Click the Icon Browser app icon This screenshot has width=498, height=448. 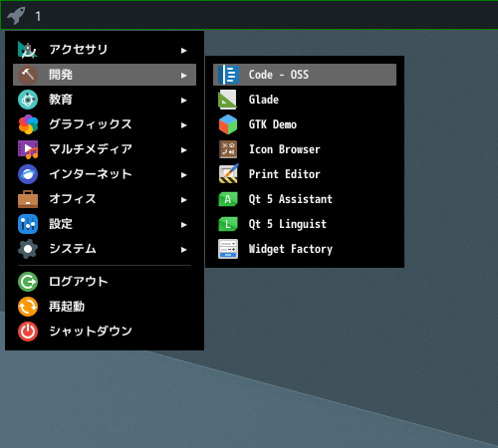(x=228, y=149)
